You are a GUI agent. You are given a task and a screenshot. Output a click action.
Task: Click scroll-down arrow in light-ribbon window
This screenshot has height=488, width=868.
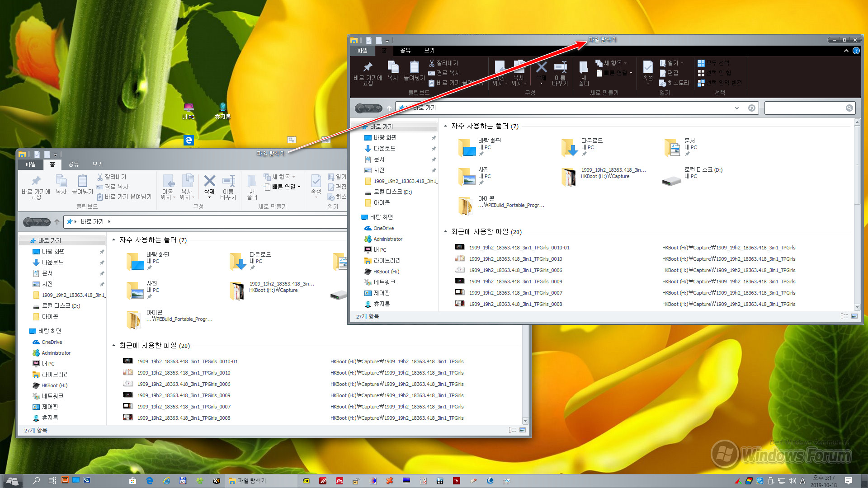[x=525, y=421]
